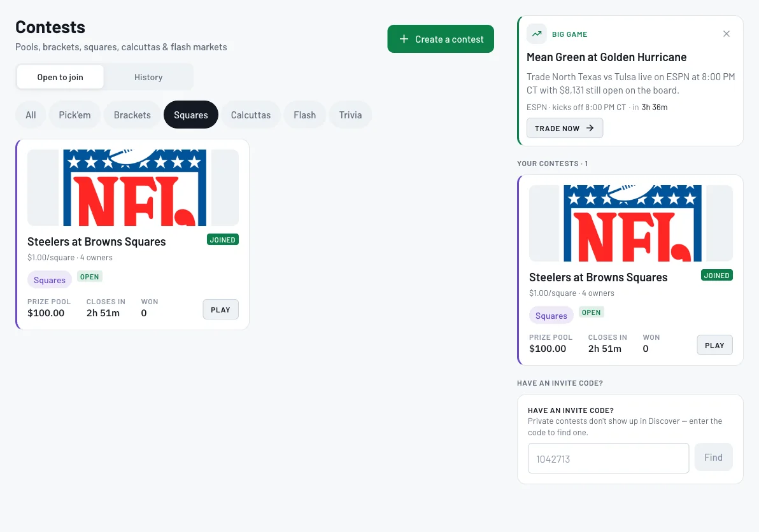Filter contests by Calcuttas
759x532 pixels.
251,115
